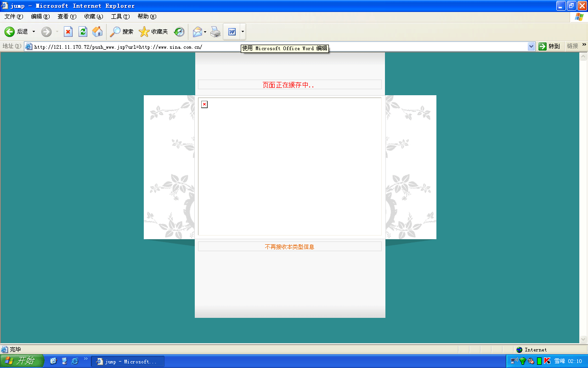Click the 不再接收本类型信息 link
588x368 pixels.
tap(289, 247)
